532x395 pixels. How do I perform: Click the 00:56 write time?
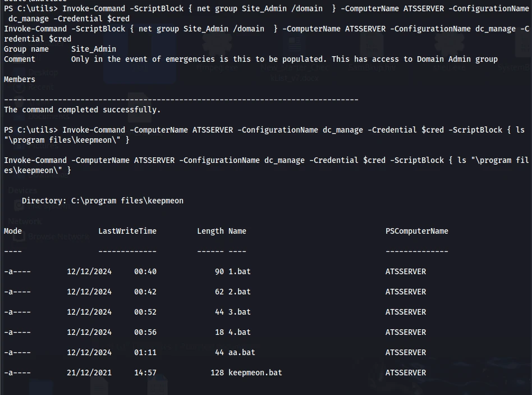pyautogui.click(x=145, y=332)
